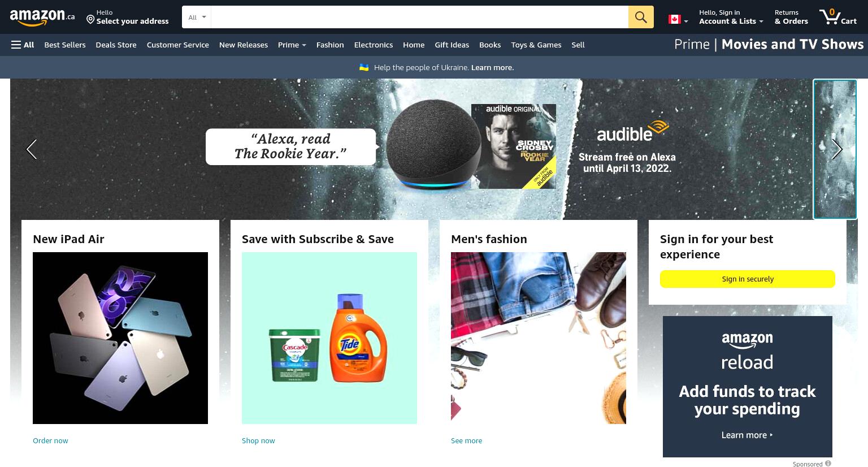Show previous carousel banner with left arrow
Viewport: 868px width, 467px height.
[x=32, y=149]
